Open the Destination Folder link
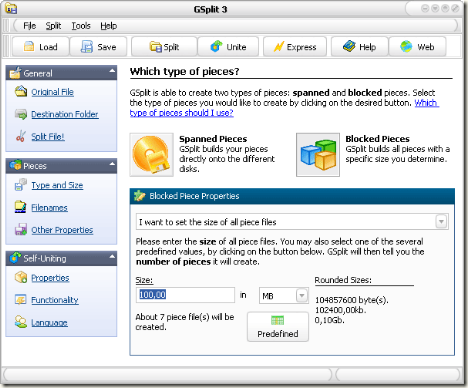This screenshot has height=388, width=468. [x=65, y=114]
